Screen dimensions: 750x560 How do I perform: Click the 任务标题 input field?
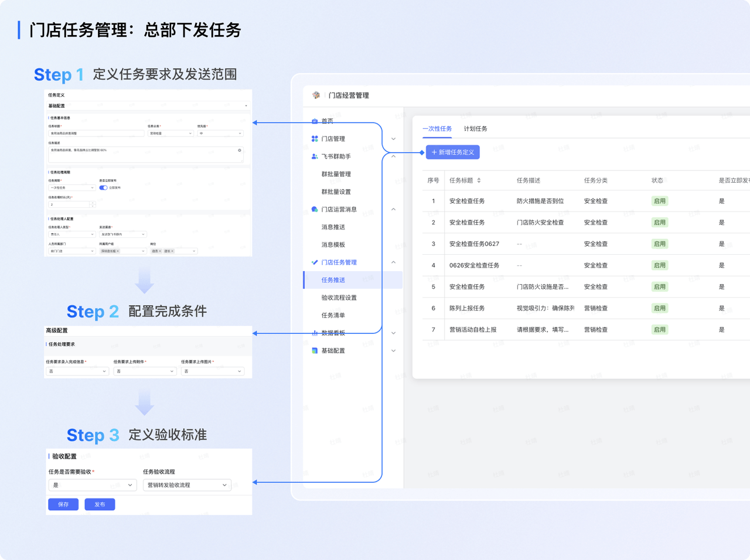pos(96,134)
